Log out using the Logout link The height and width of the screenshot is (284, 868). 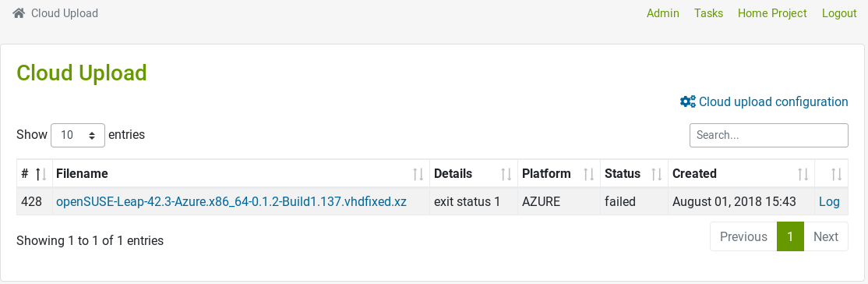pos(839,13)
